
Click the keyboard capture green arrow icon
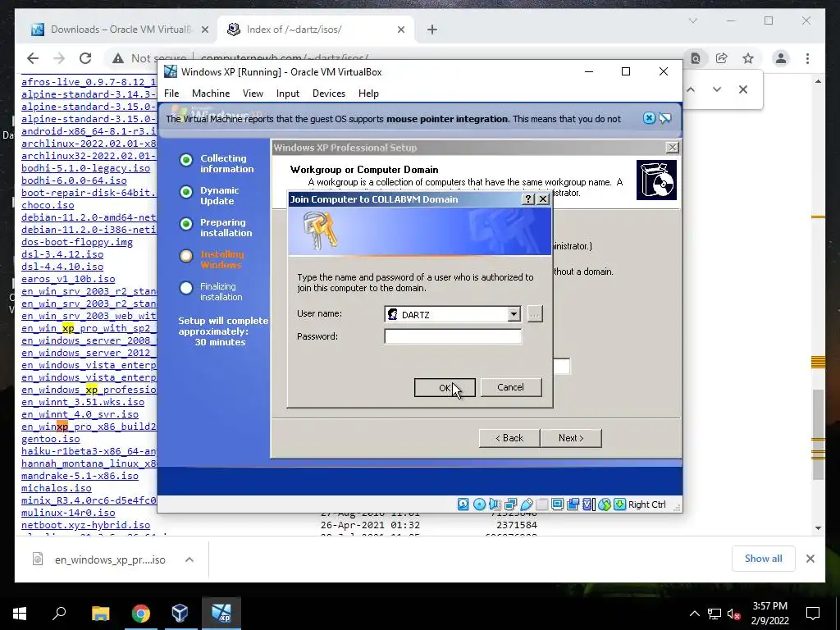click(620, 504)
